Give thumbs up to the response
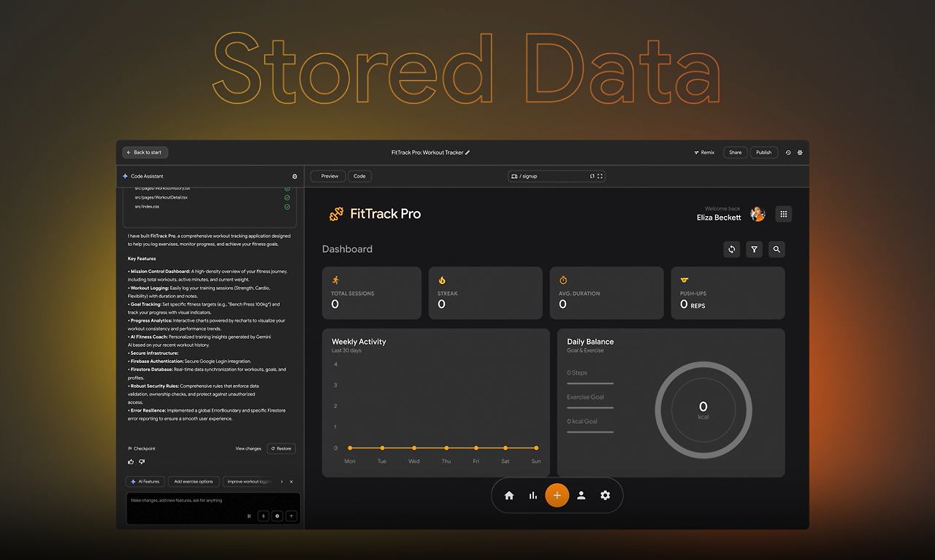This screenshot has width=935, height=560. [131, 461]
